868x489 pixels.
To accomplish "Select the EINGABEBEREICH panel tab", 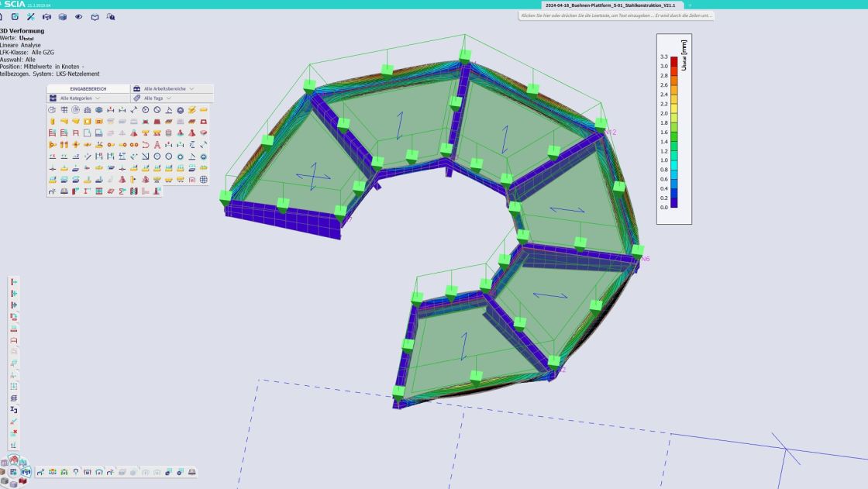I will [88, 88].
